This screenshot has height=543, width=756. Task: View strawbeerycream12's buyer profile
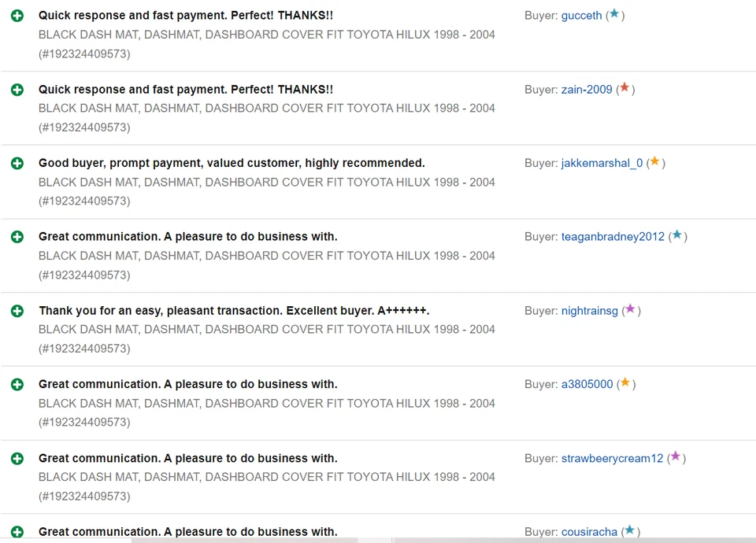[x=612, y=458]
